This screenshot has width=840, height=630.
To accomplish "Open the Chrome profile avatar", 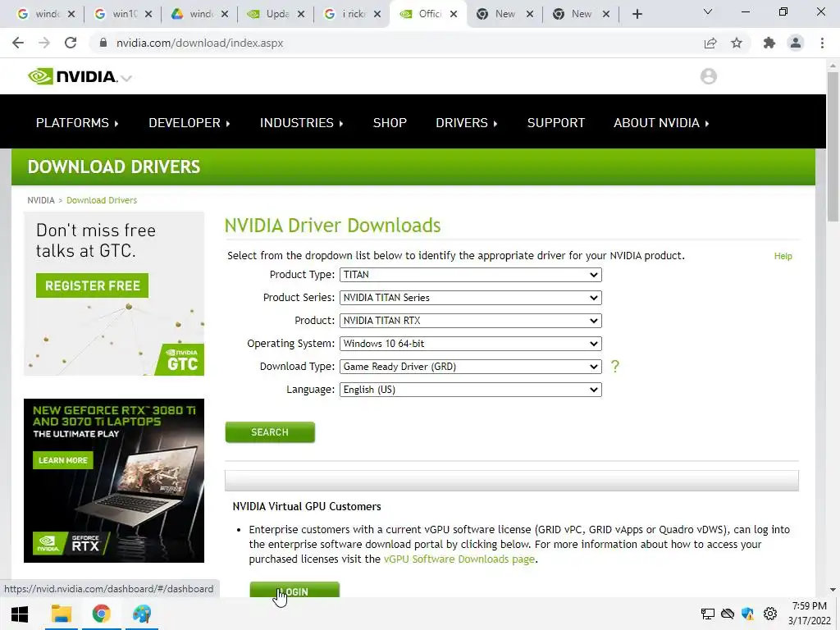I will [x=796, y=43].
